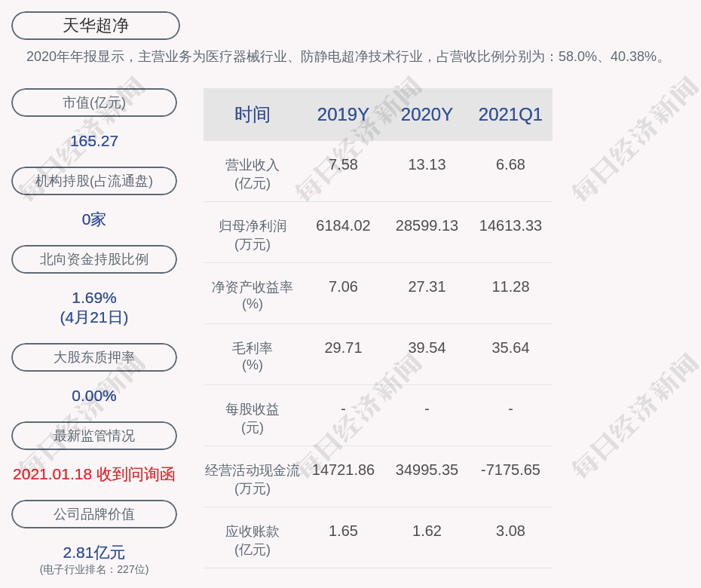Select receivables value 1.62
The height and width of the screenshot is (588, 701).
427,531
